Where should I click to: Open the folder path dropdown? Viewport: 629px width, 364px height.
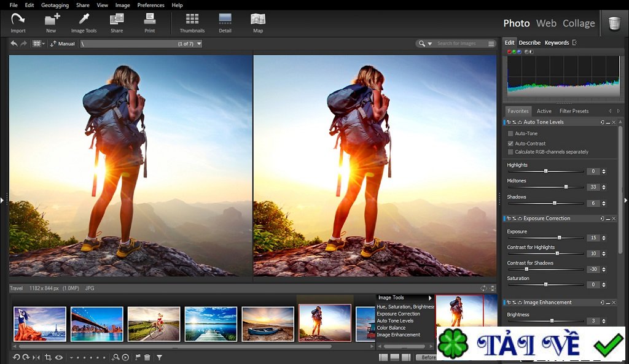[198, 44]
